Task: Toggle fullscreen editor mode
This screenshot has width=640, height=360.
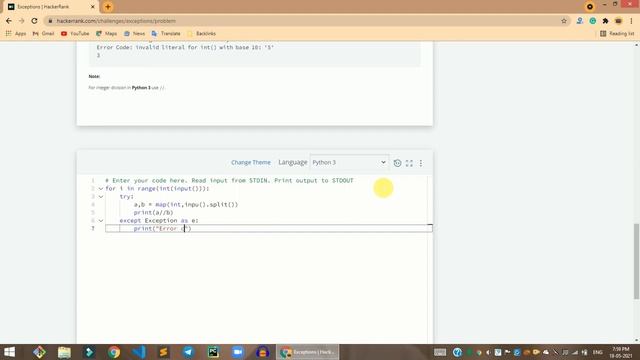Action: (409, 163)
